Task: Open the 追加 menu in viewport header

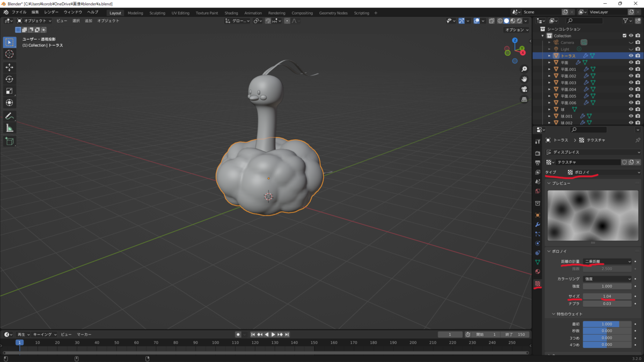Action: click(x=89, y=21)
